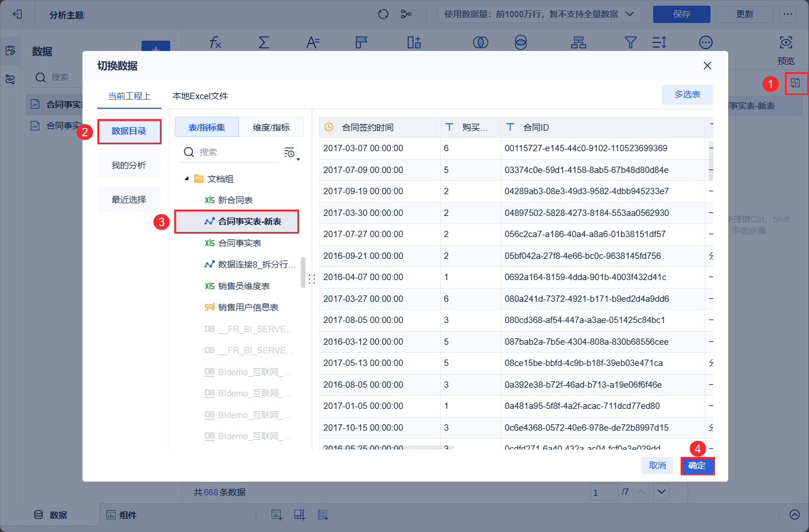Viewport: 809px width, 532px height.
Task: Click the blue plus add-data button
Action: click(x=156, y=46)
